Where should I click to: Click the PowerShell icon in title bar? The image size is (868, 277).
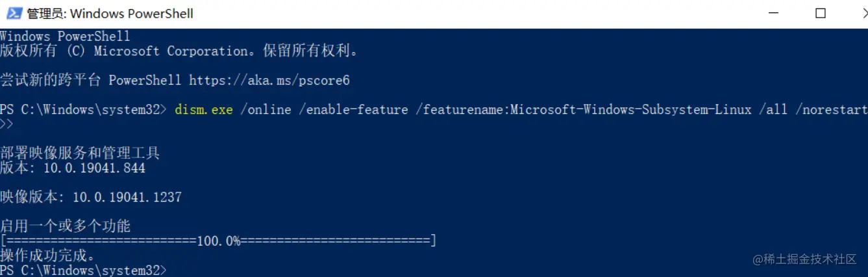click(x=14, y=14)
